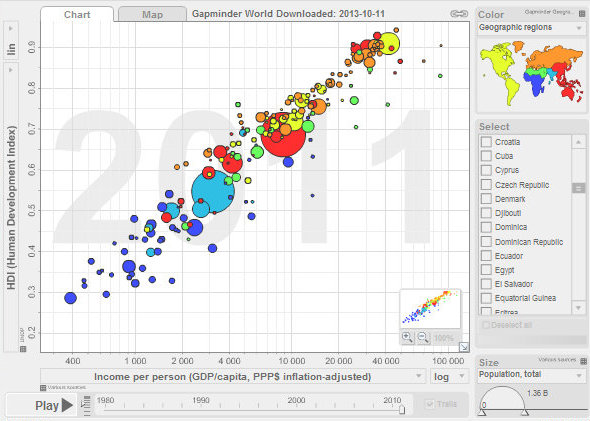Tick the Czech Republic checkbox
Viewport: 590px width, 421px height.
486,184
